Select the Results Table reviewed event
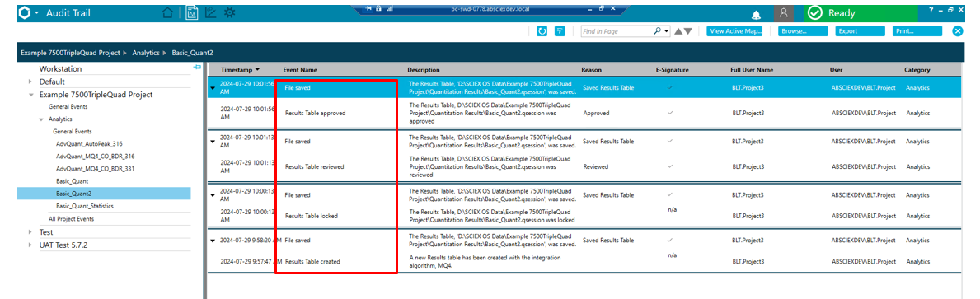 (314, 166)
